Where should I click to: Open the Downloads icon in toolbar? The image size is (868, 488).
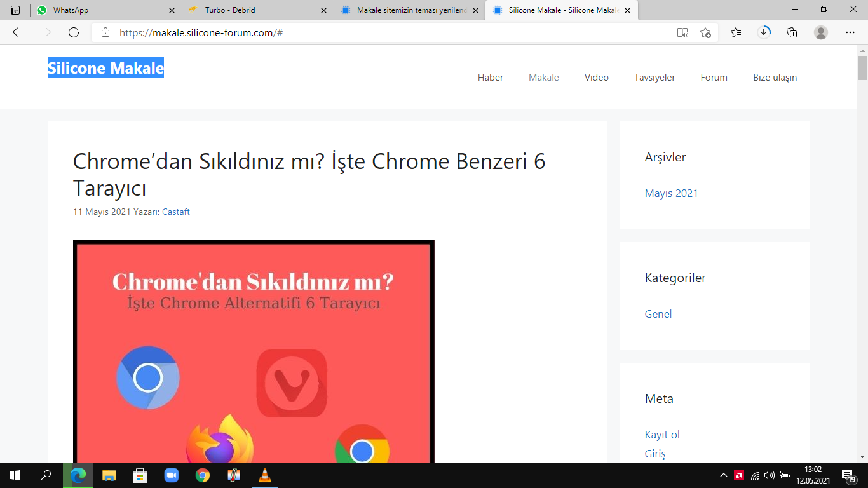pyautogui.click(x=764, y=32)
